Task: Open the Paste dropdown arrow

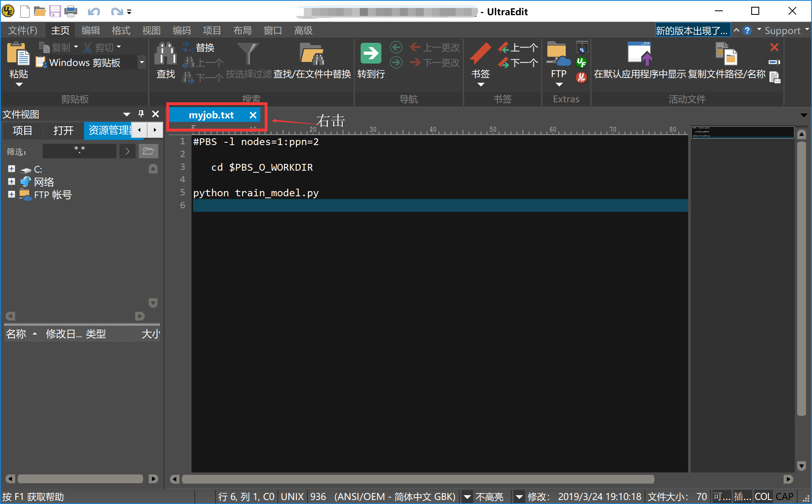Action: click(19, 84)
